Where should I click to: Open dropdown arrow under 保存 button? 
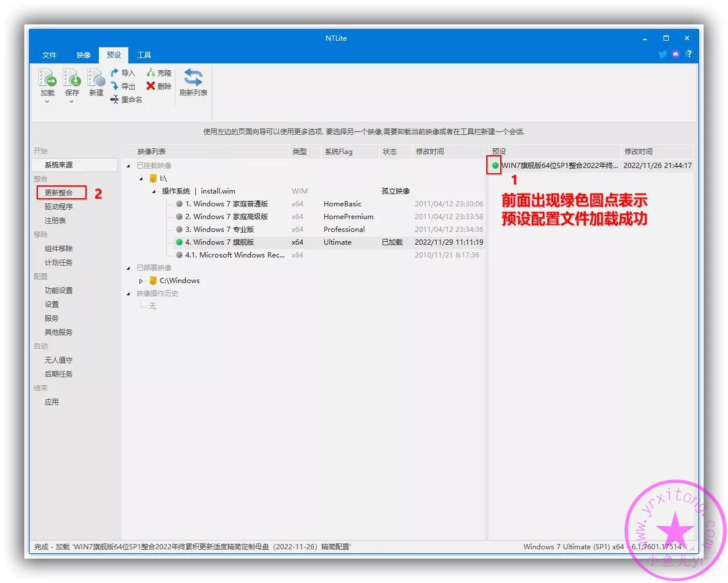(x=71, y=102)
